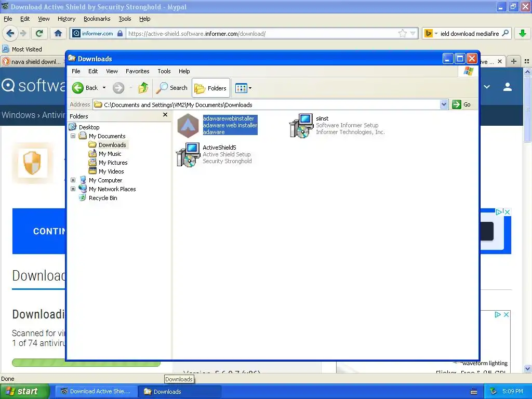This screenshot has height=399, width=532.
Task: Switch to nava shield download tab
Action: 32,62
